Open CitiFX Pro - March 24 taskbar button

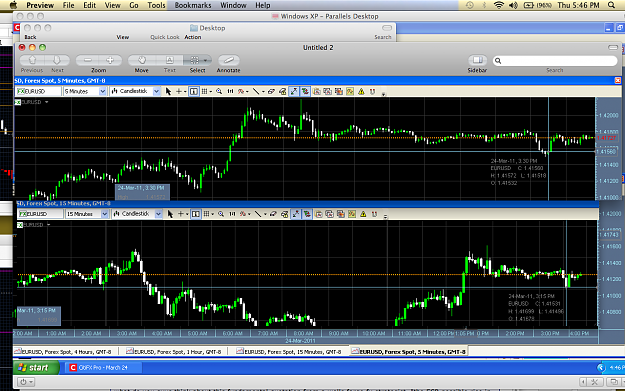[x=104, y=367]
